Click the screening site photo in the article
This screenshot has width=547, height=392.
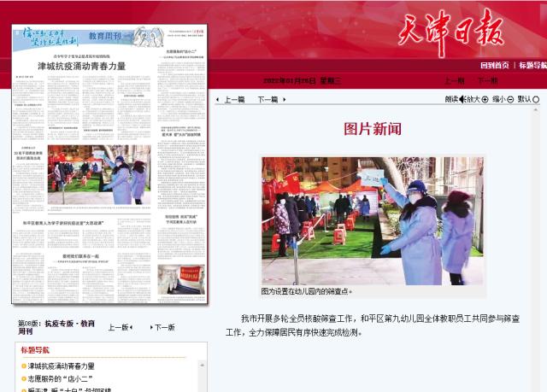[x=373, y=219]
